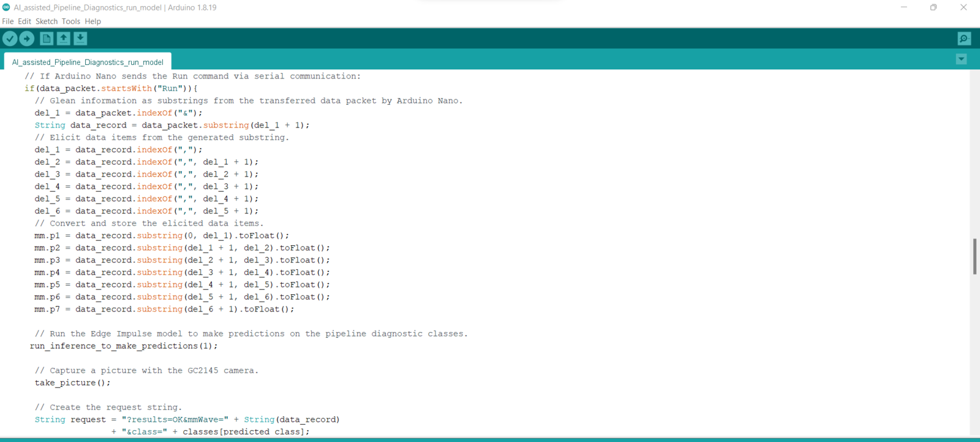
Task: Click line starting 'mm.p5 = data_record.substring'
Action: coord(182,284)
